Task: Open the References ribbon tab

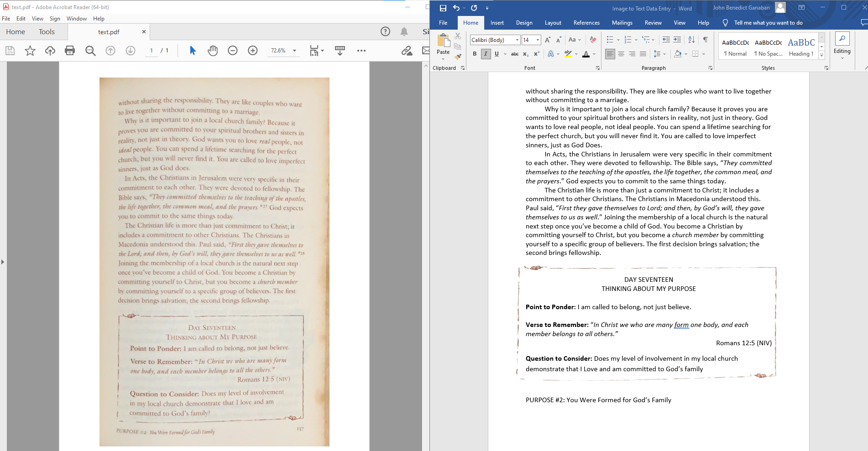Action: click(586, 23)
